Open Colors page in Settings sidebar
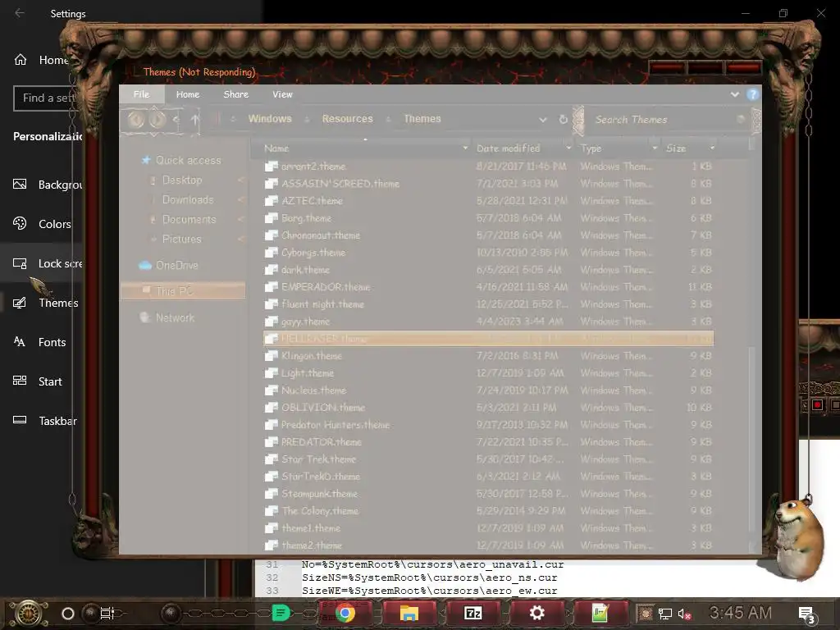This screenshot has width=840, height=630. (x=42, y=224)
